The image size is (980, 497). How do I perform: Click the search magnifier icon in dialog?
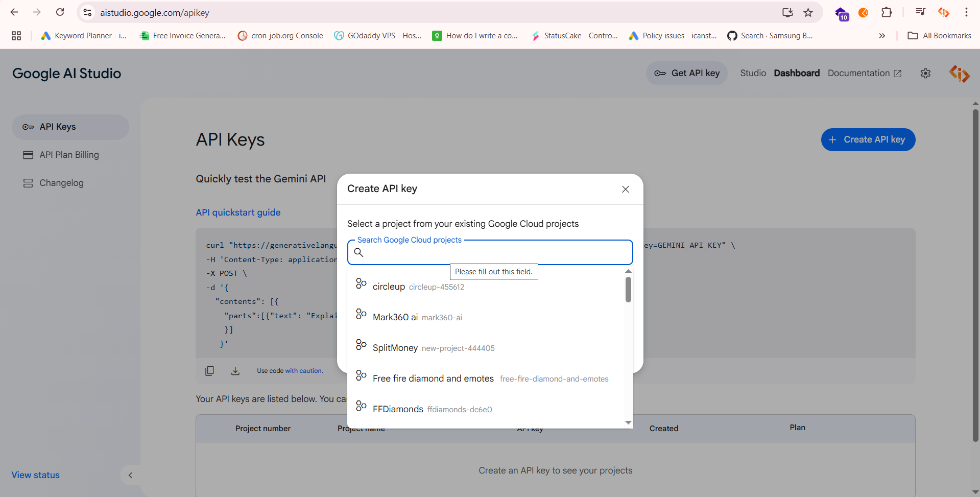[359, 252]
